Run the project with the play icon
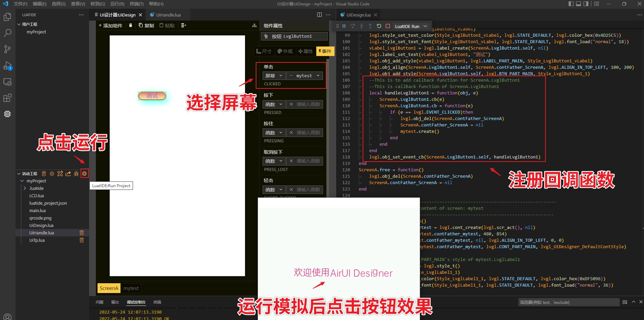 coord(84,173)
